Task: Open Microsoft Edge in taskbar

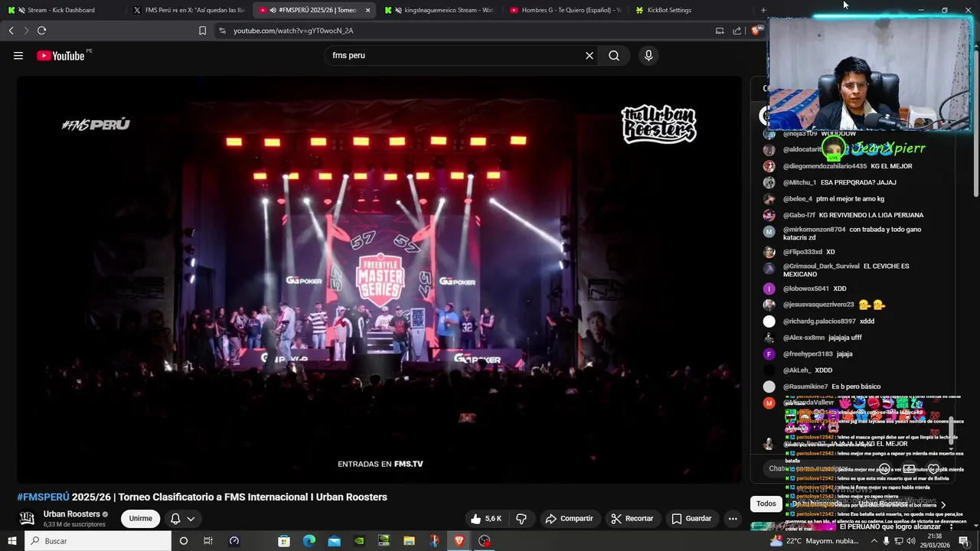Action: click(x=309, y=541)
